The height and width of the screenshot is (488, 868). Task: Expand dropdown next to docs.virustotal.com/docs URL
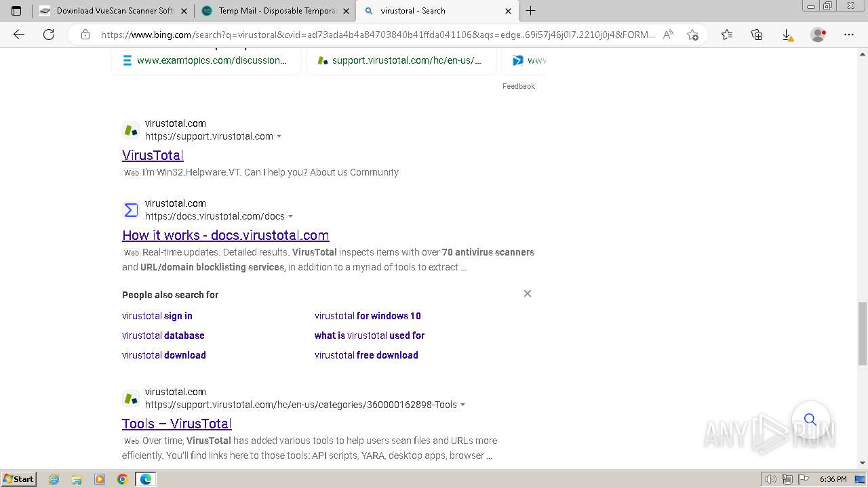pyautogui.click(x=291, y=216)
